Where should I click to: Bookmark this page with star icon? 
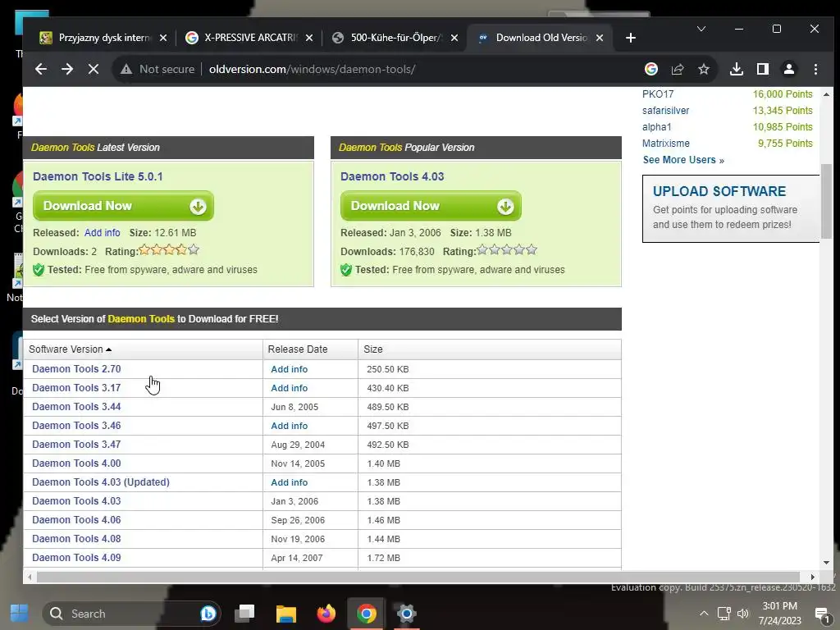click(x=704, y=69)
